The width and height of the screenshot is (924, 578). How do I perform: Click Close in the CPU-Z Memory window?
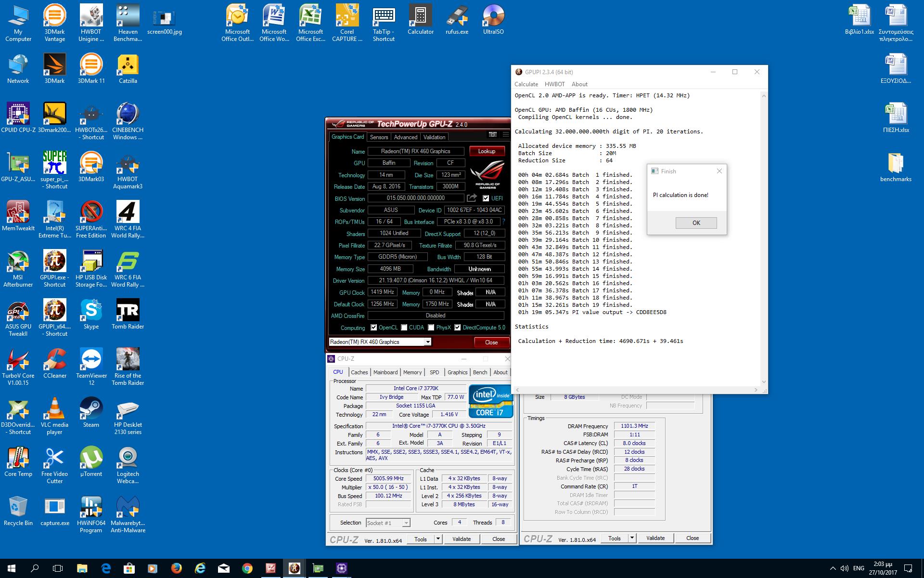(693, 538)
